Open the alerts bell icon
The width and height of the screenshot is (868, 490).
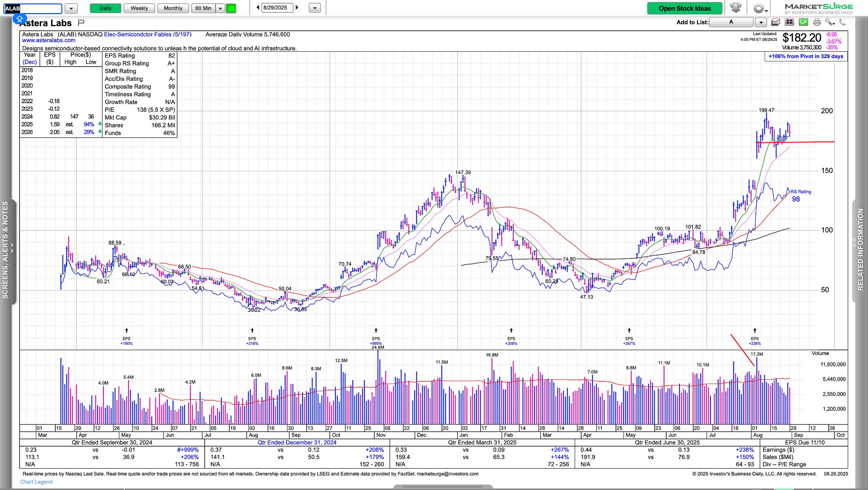click(x=736, y=8)
